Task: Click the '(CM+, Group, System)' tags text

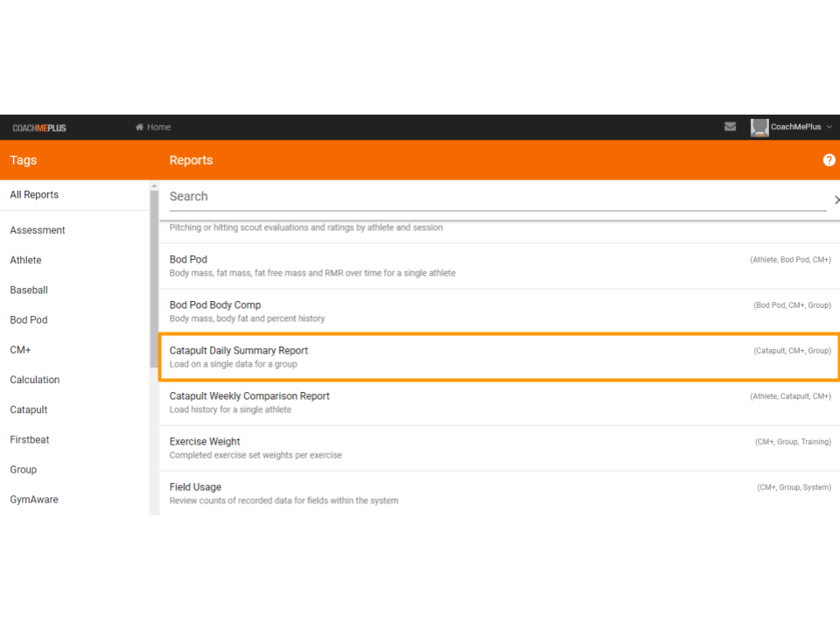Action: 794,487
